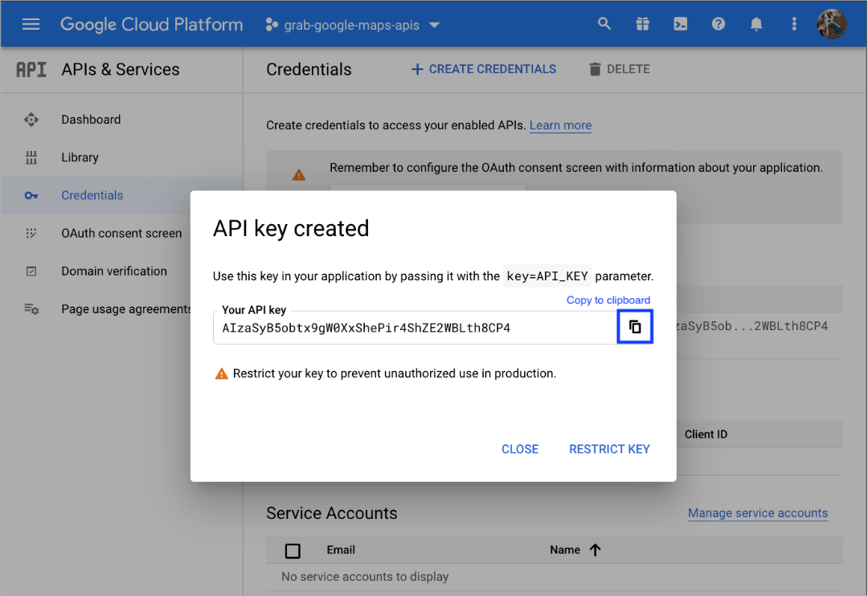Open Dashboard in the sidebar

coord(91,120)
